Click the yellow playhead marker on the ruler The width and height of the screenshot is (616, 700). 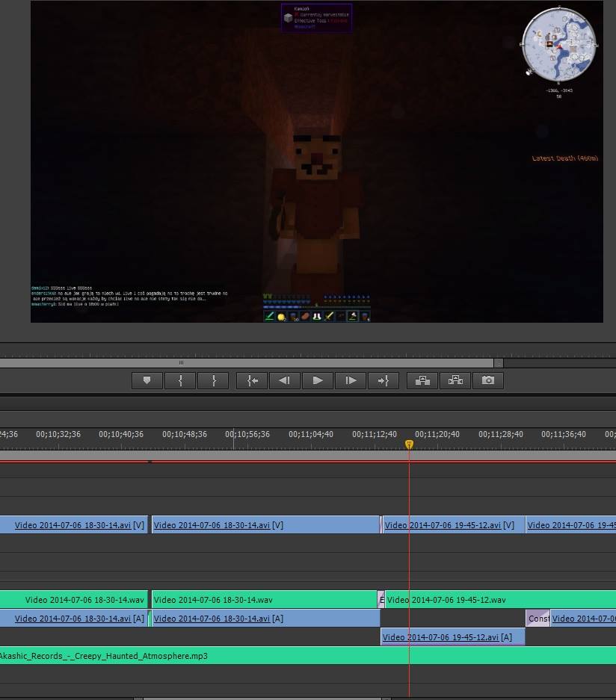point(409,445)
